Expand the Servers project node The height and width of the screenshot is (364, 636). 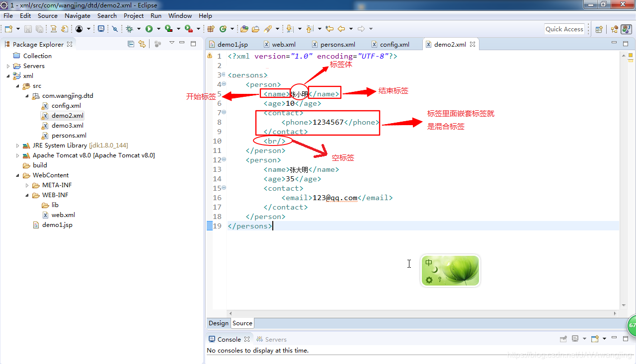(x=8, y=66)
